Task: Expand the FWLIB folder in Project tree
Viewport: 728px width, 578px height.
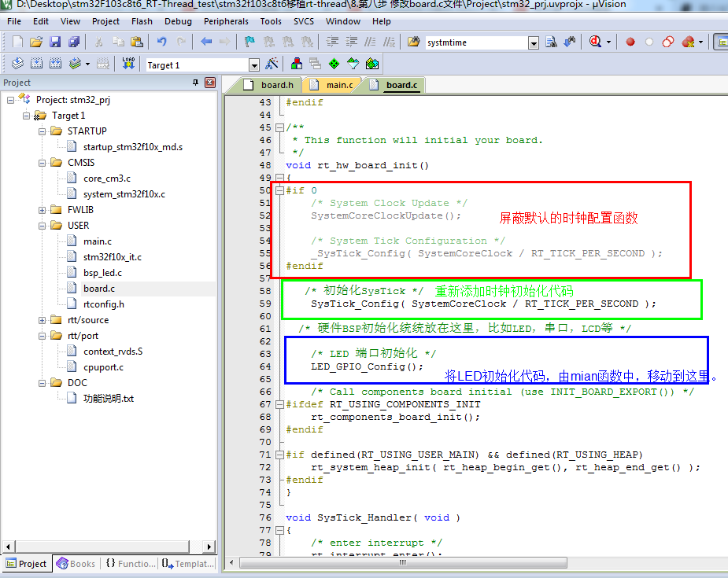Action: pos(42,209)
